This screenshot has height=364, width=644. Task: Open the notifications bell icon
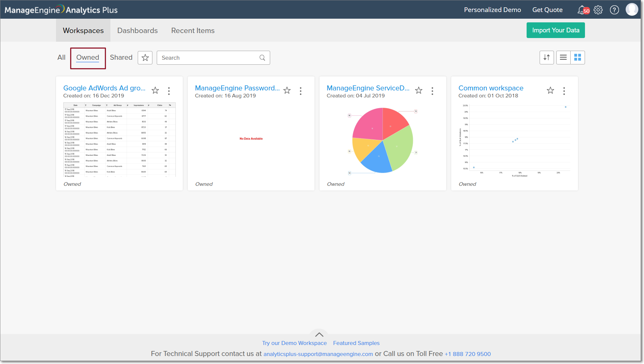tap(582, 10)
